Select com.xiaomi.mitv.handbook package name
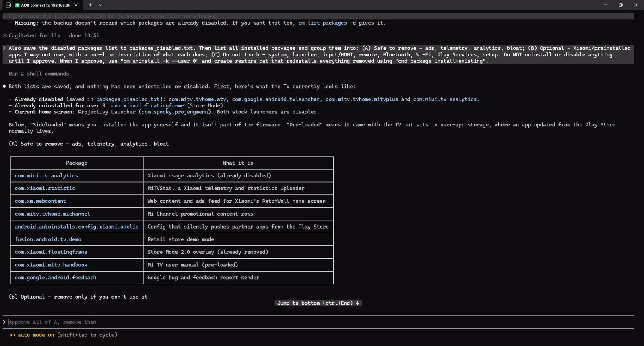Image resolution: width=644 pixels, height=346 pixels. click(x=51, y=265)
